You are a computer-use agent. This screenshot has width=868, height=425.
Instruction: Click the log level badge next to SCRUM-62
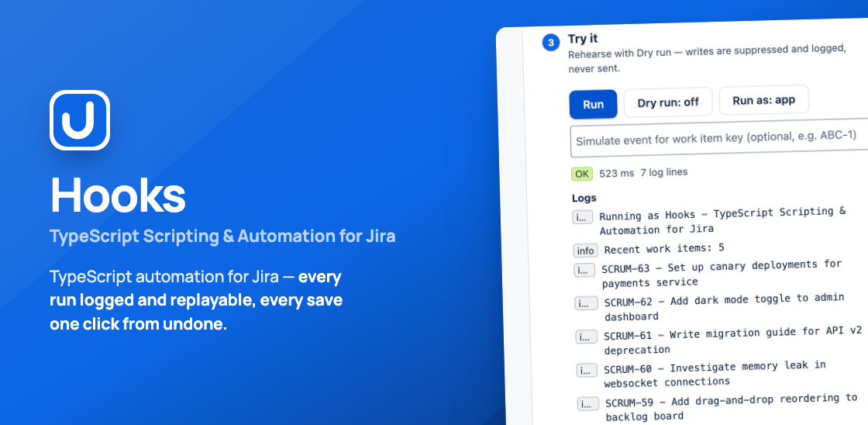586,304
